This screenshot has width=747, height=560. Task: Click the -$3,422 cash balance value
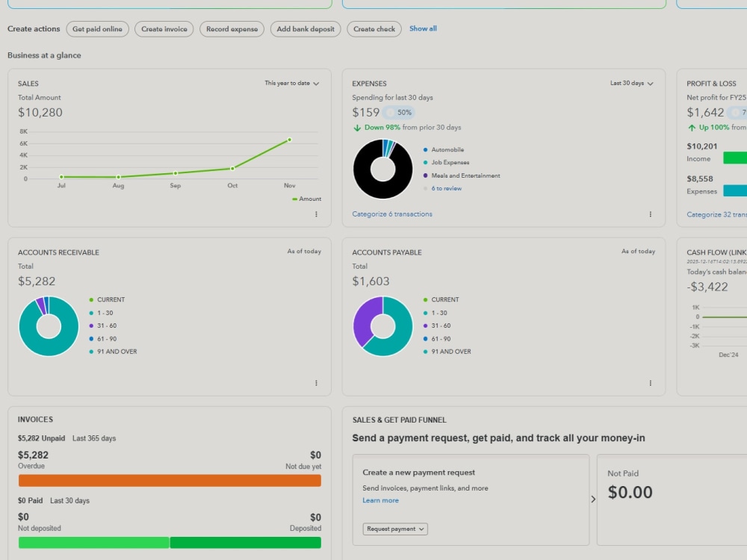pos(707,287)
